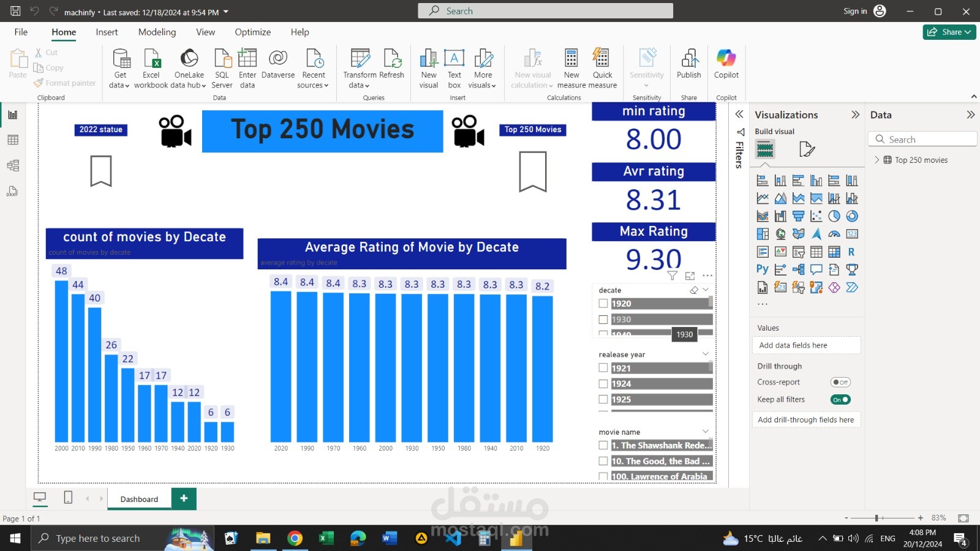Click the 2022 statue button

click(x=101, y=130)
